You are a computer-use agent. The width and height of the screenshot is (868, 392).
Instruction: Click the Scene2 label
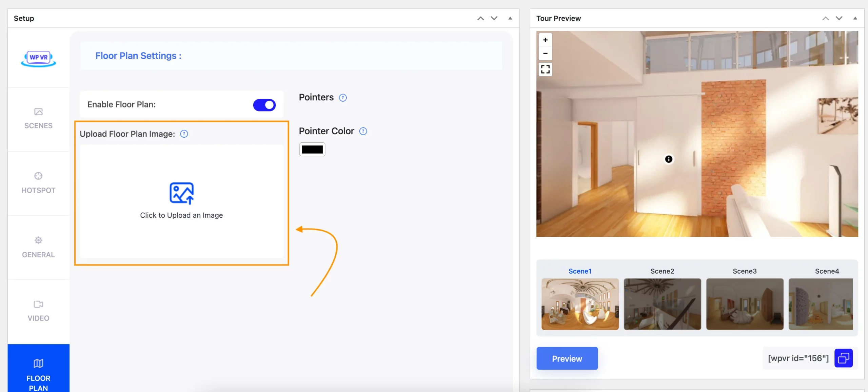coord(662,271)
